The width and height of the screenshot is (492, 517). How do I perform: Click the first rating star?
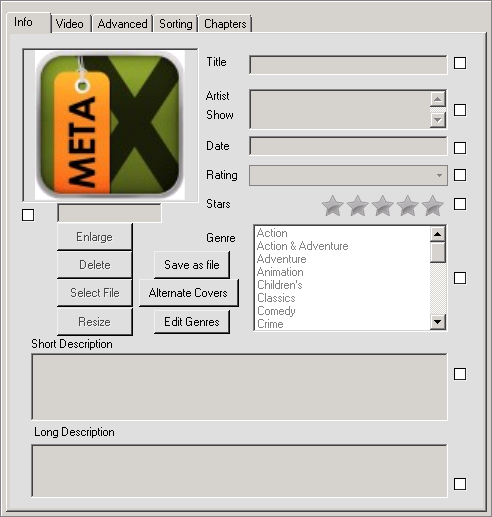[332, 205]
